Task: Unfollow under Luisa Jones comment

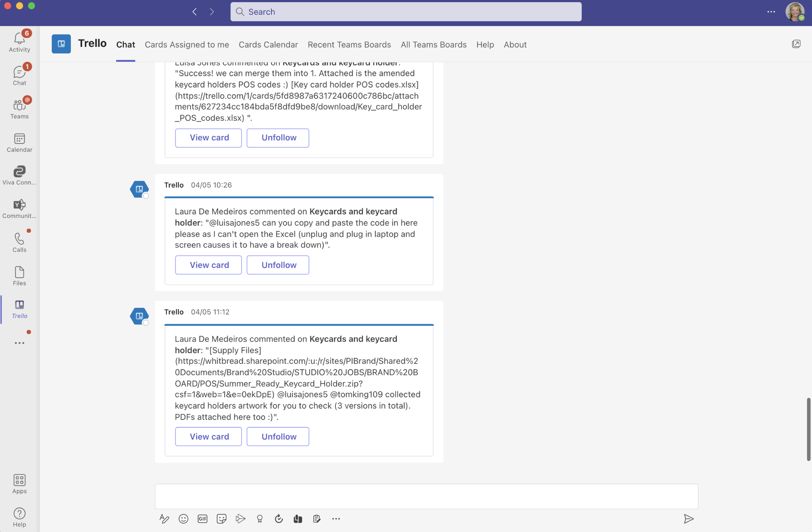Action: click(278, 138)
